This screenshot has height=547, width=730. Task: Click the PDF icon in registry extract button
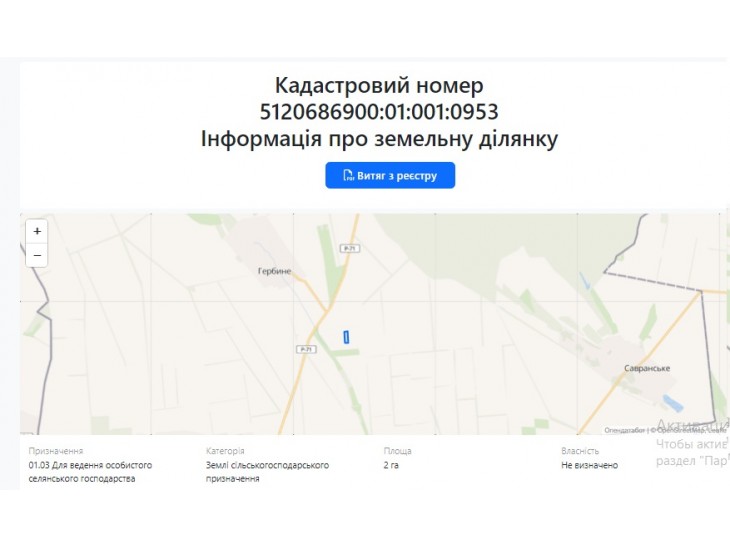coord(348,176)
